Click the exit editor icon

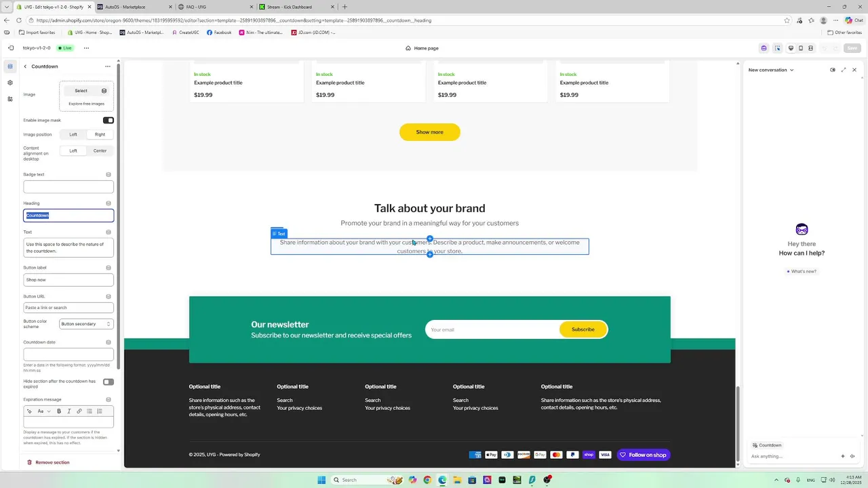(10, 48)
